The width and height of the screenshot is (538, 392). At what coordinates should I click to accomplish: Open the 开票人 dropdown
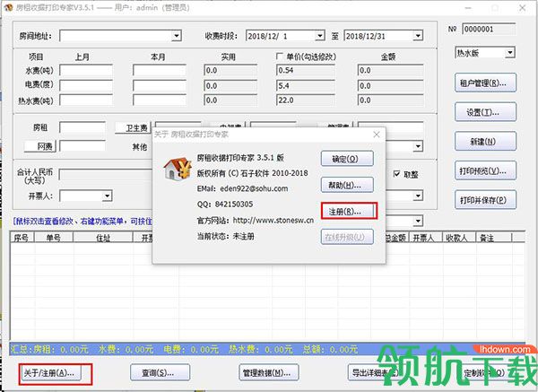(108, 196)
